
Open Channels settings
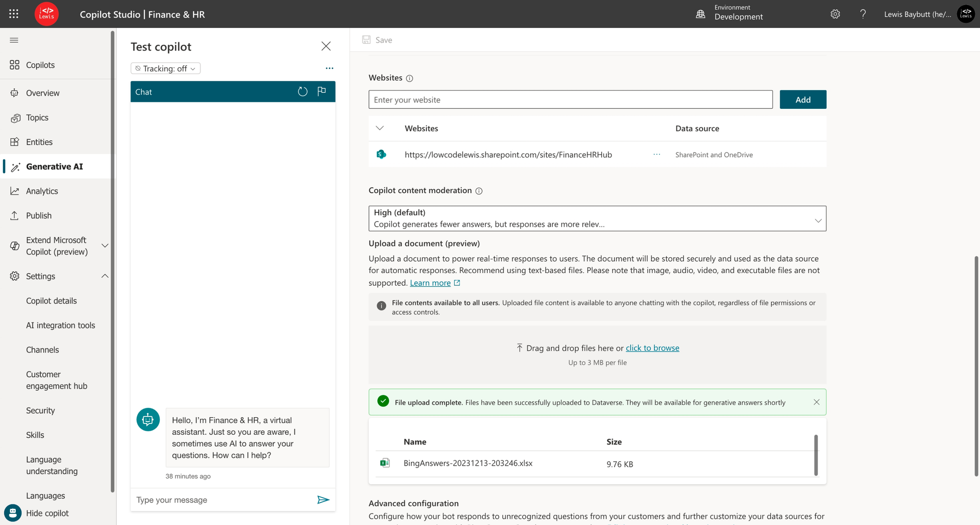tap(43, 350)
